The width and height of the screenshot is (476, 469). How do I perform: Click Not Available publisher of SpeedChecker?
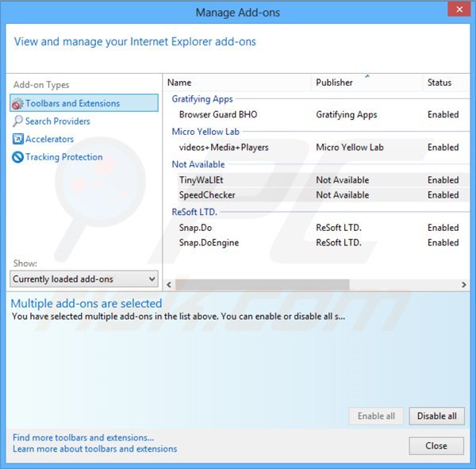343,194
